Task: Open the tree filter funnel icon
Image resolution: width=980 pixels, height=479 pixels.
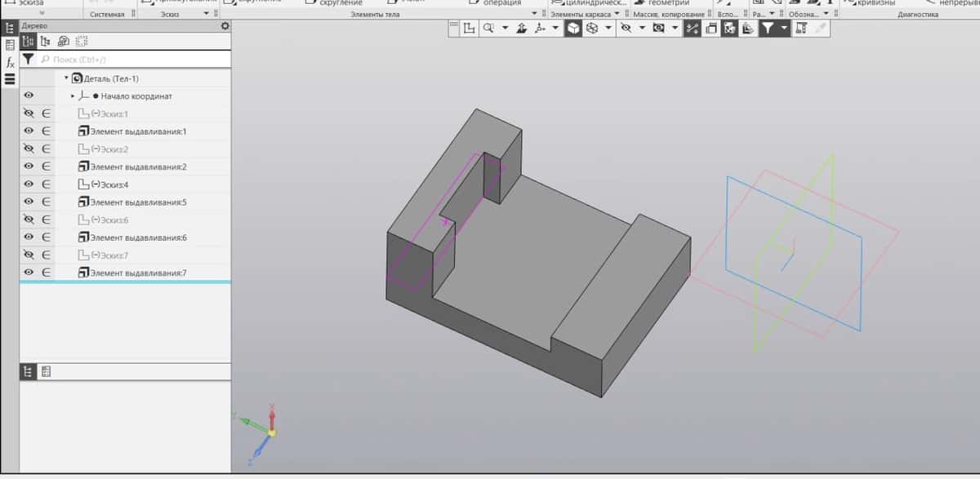Action: pyautogui.click(x=28, y=60)
